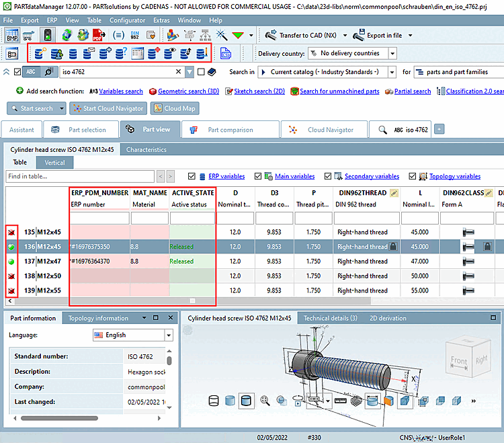This screenshot has height=443, width=504.
Task: Open the Configurator menu
Action: click(127, 20)
